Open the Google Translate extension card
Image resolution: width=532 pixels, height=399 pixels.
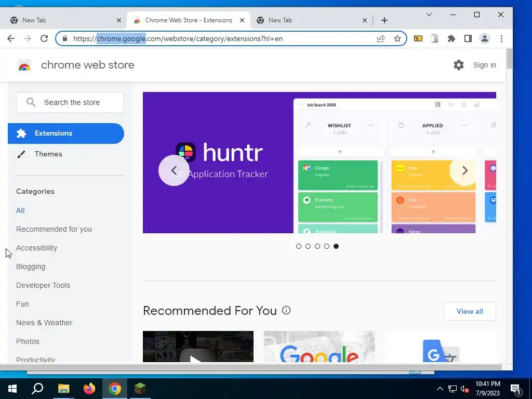tap(441, 347)
